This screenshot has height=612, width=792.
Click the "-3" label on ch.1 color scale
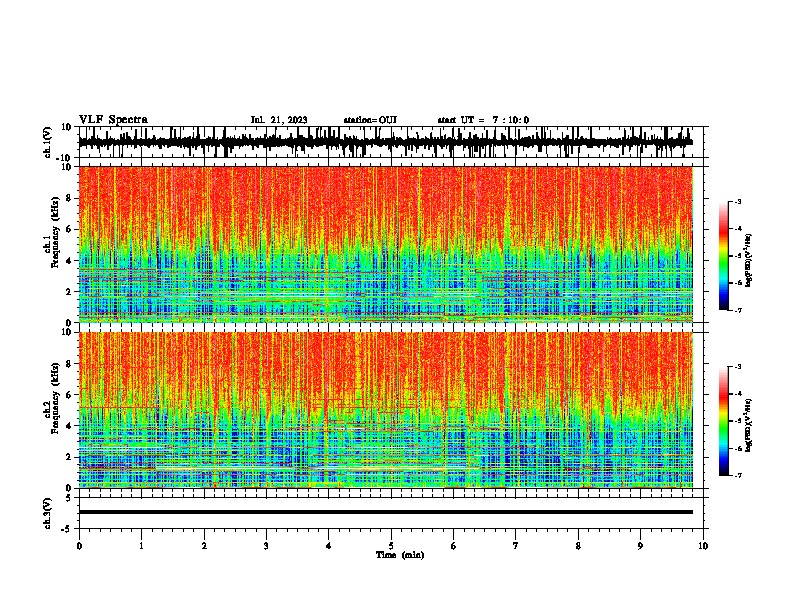tap(737, 201)
